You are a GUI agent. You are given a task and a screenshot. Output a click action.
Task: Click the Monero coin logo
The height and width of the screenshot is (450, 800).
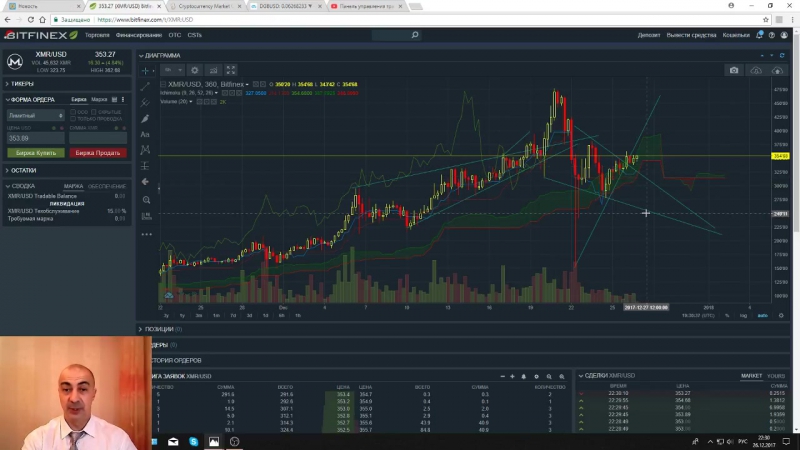coord(15,62)
